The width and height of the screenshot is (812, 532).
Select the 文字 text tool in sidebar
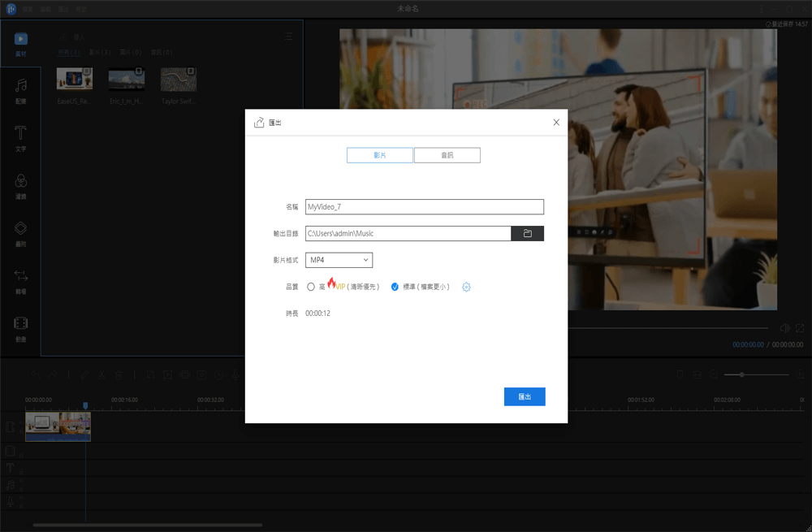coord(21,140)
